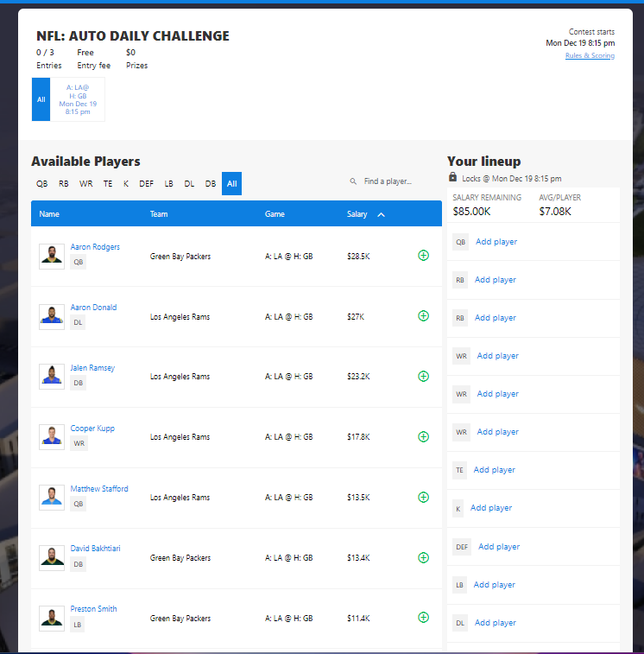
Task: Open Matthew Stafford player photo
Action: pos(52,498)
